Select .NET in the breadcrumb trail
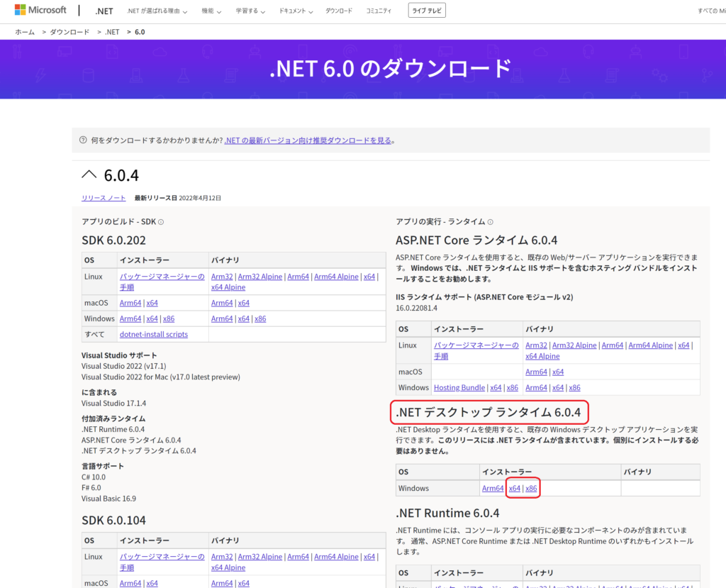 click(x=112, y=32)
